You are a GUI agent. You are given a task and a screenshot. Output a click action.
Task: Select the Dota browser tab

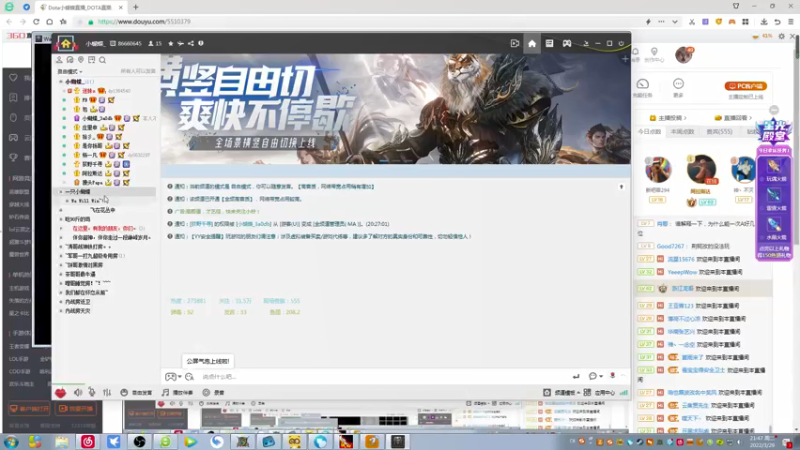click(82, 8)
